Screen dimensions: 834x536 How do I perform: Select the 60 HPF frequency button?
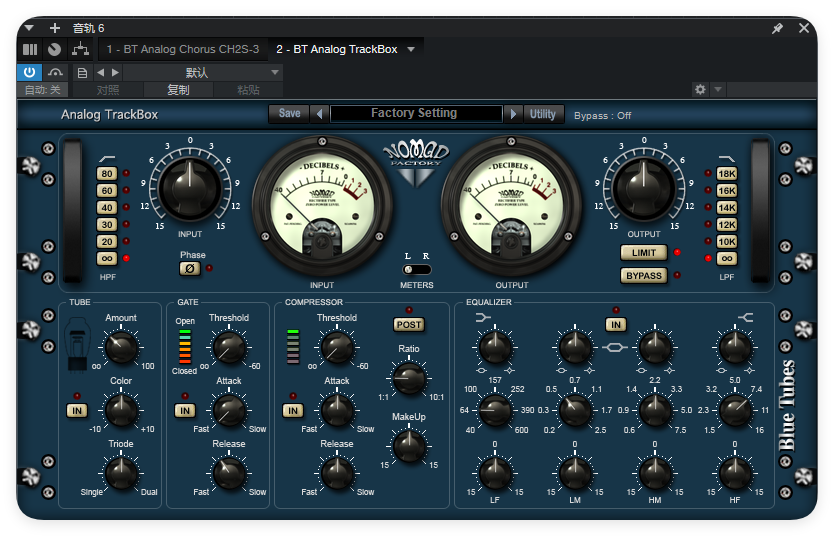(x=107, y=190)
